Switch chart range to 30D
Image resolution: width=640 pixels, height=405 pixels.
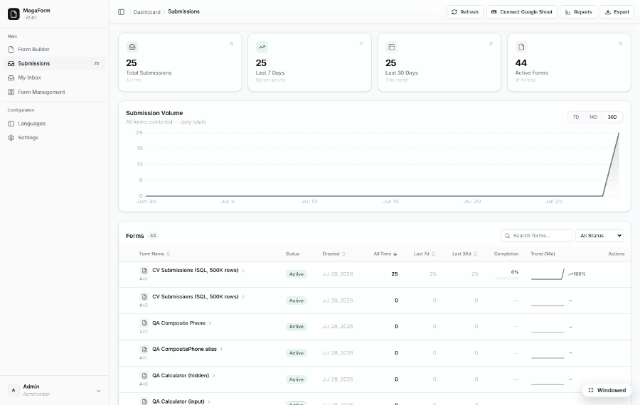[612, 117]
